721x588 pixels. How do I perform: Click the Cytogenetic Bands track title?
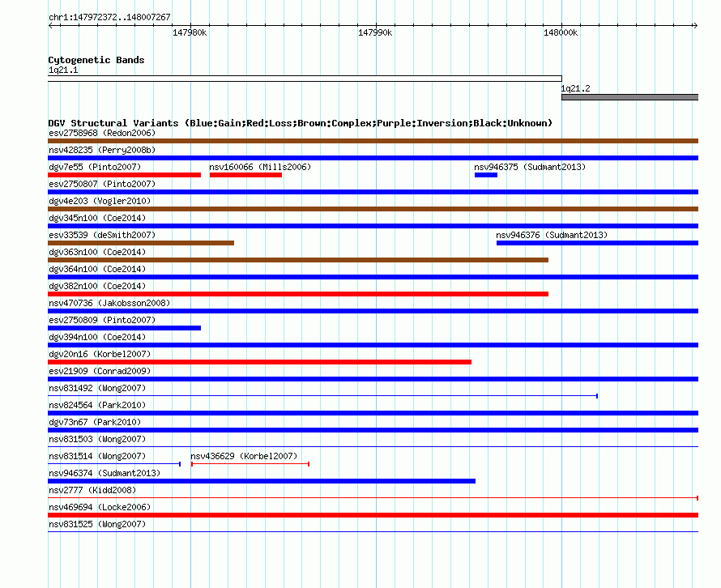[96, 60]
